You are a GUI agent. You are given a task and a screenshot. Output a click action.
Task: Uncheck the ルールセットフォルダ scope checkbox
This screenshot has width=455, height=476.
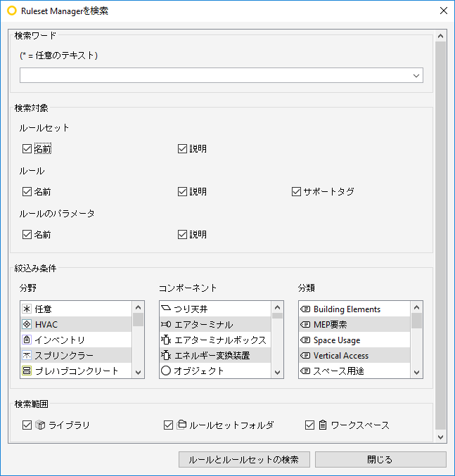(x=169, y=425)
